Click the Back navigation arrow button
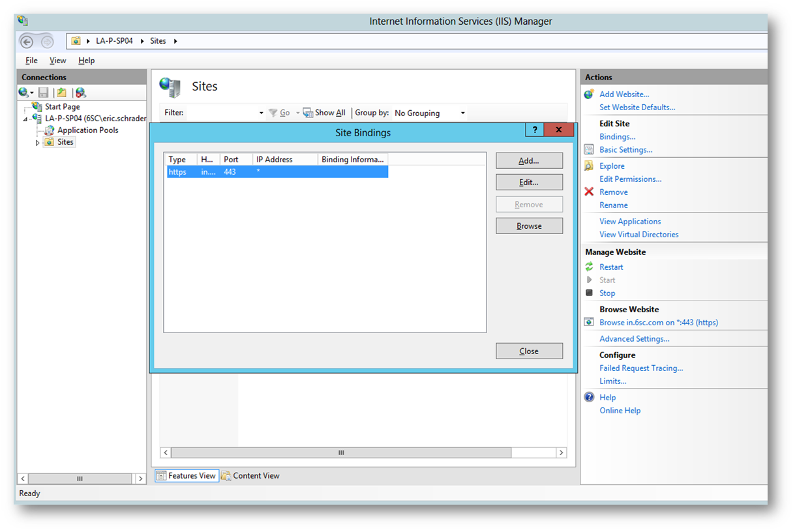This screenshot has height=532, width=795. point(27,42)
